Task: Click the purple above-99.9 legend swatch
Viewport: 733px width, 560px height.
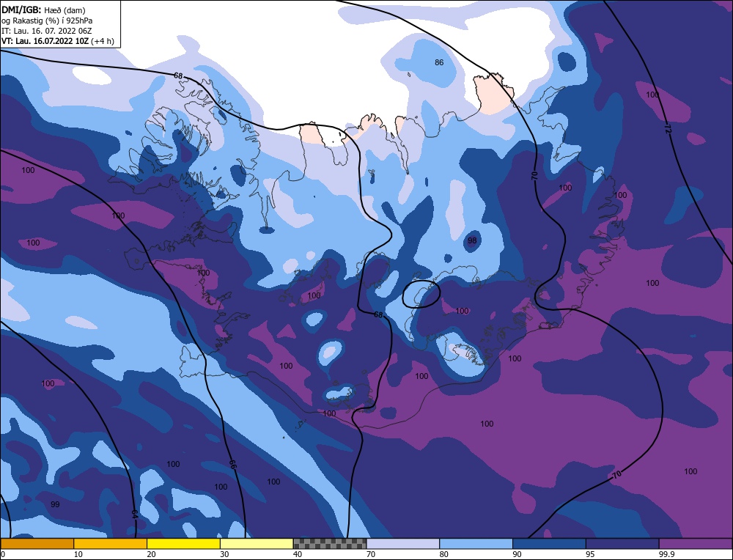Action: coord(696,543)
